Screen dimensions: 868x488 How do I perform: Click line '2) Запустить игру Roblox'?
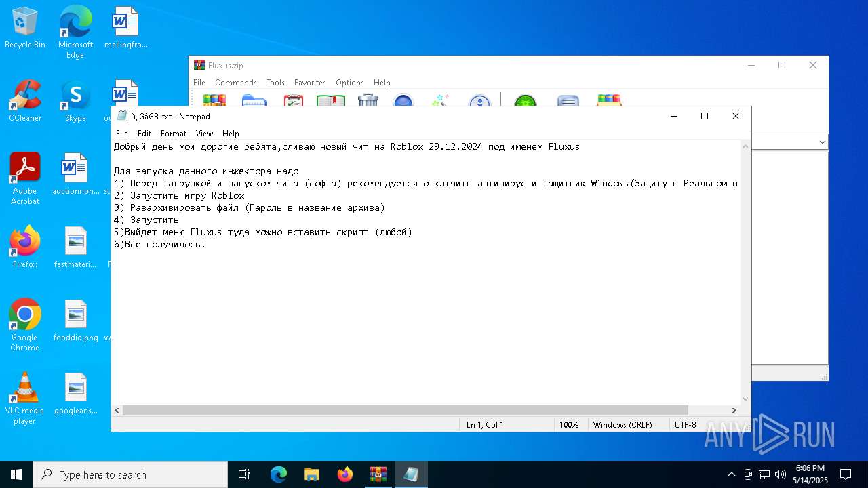click(x=179, y=195)
